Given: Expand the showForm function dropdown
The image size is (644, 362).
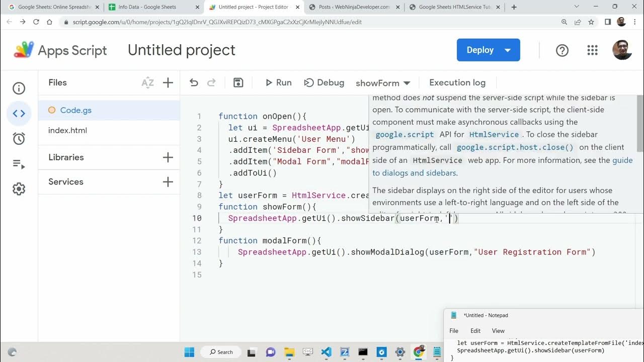Looking at the screenshot, I should click(x=383, y=83).
